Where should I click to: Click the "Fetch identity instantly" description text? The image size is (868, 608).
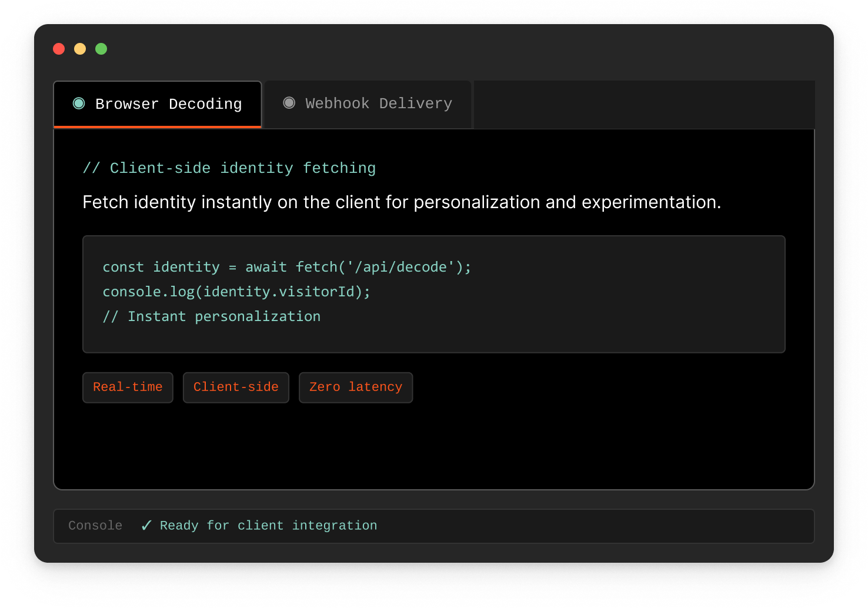click(401, 202)
